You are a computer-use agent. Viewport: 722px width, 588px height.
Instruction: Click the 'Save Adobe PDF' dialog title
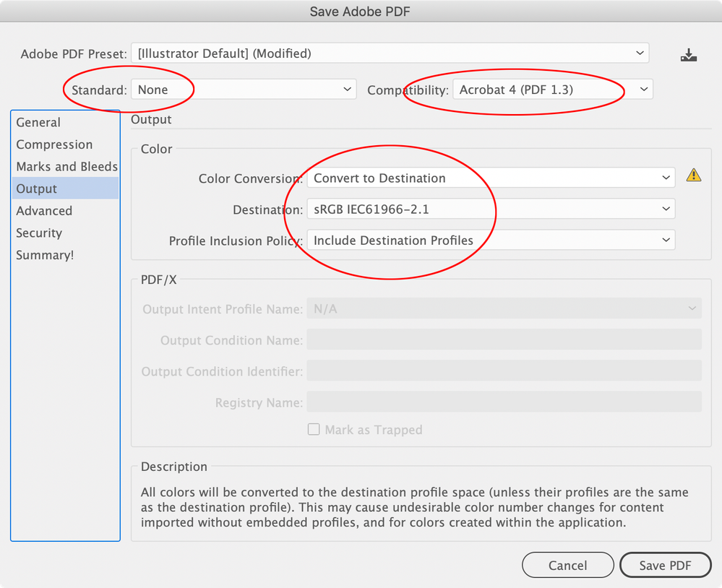[360, 12]
